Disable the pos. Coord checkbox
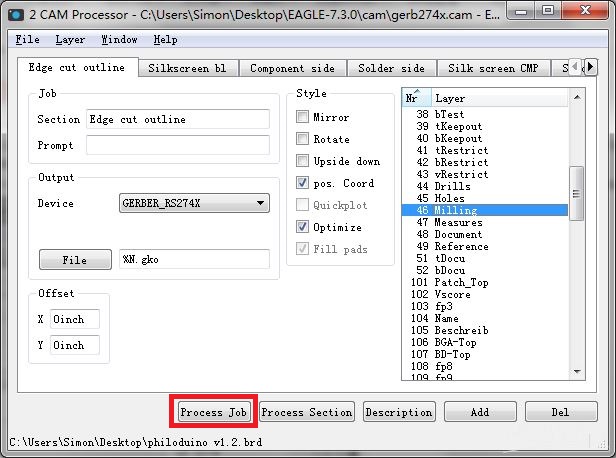The height and width of the screenshot is (458, 616). point(303,183)
